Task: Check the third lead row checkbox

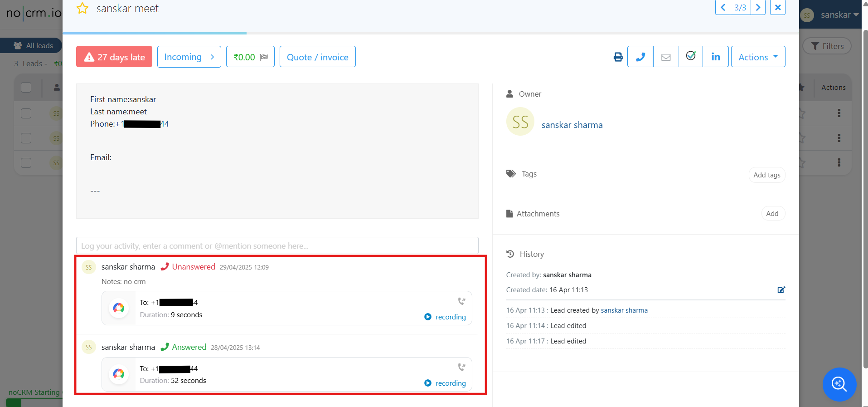Action: (26, 162)
